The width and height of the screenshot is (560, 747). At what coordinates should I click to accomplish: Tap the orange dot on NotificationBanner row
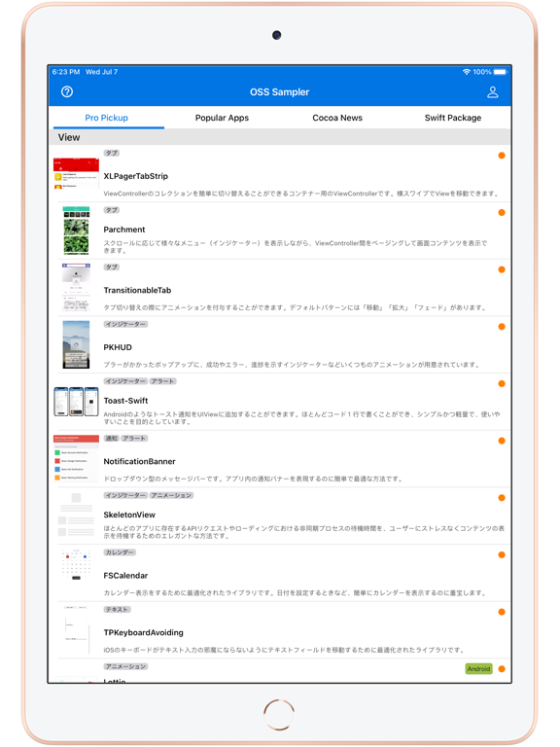(502, 441)
